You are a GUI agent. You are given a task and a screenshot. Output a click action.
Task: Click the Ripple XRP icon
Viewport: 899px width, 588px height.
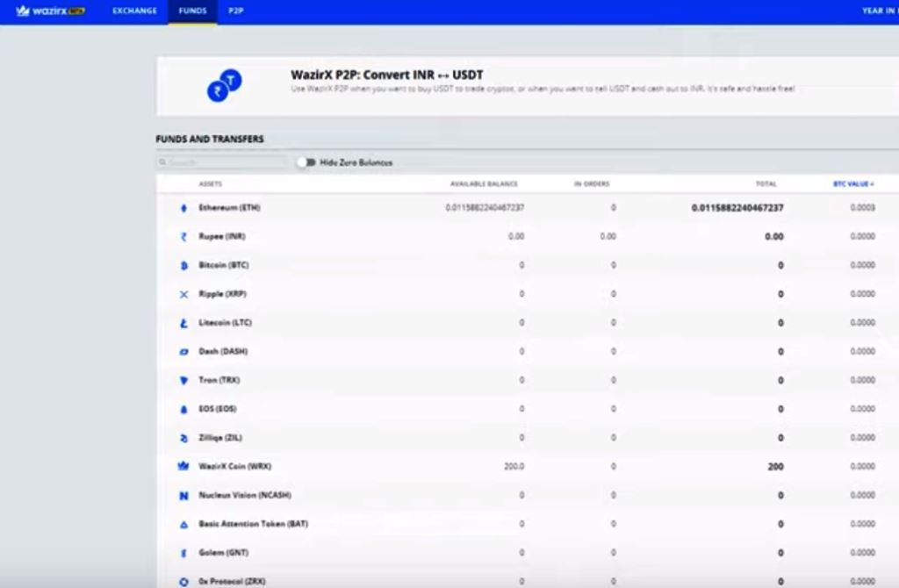point(184,294)
